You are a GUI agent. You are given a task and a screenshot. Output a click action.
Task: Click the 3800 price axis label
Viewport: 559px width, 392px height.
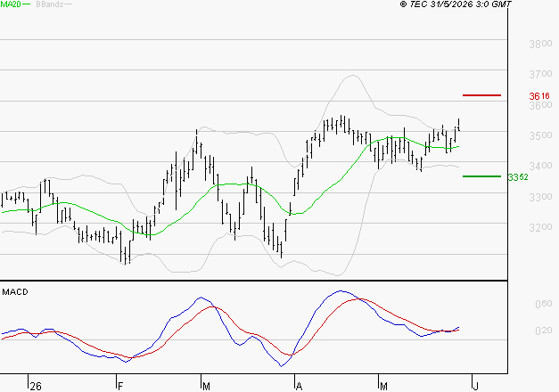coord(540,44)
